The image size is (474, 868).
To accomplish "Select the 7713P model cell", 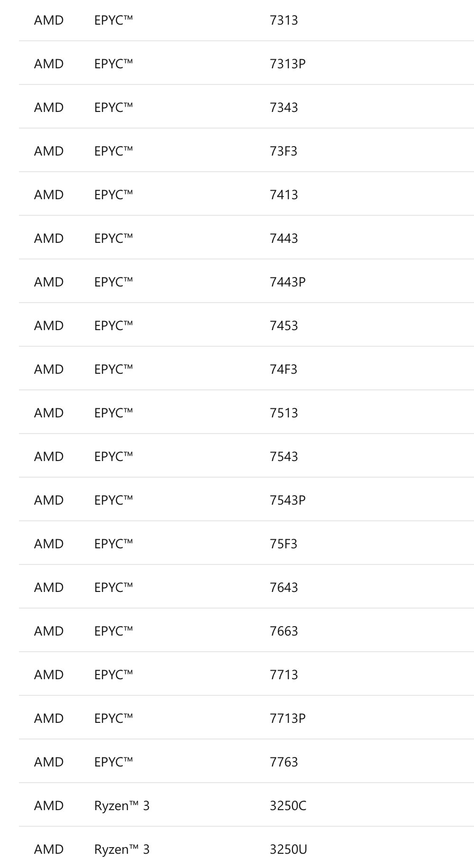I will pos(287,719).
